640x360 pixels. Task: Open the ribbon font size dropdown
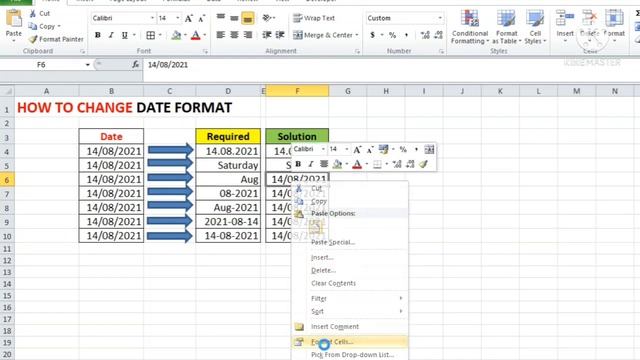tap(178, 18)
